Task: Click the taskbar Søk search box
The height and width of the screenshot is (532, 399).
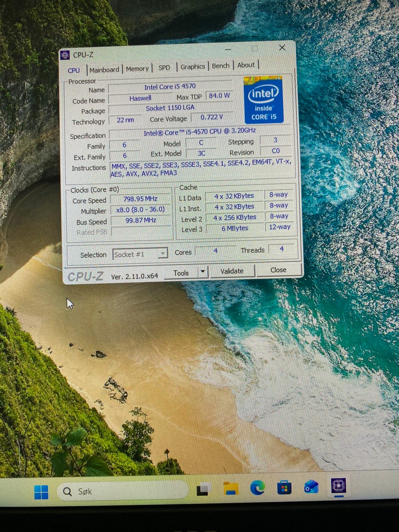Action: tap(123, 491)
